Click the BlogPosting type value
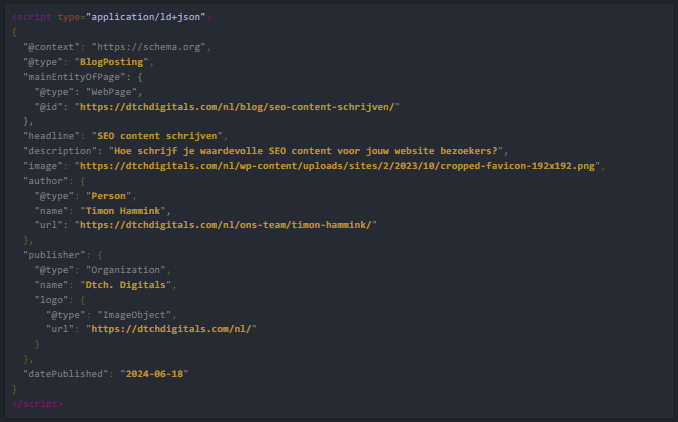 coord(112,62)
